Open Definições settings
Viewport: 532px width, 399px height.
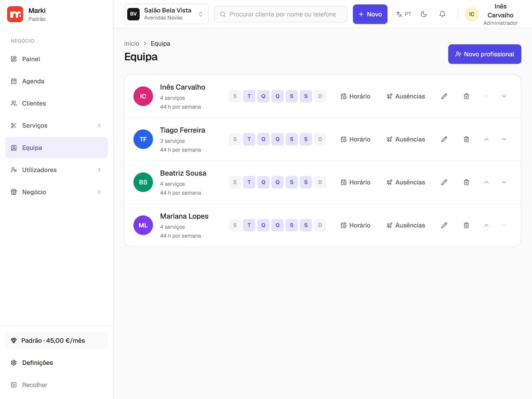click(56, 363)
